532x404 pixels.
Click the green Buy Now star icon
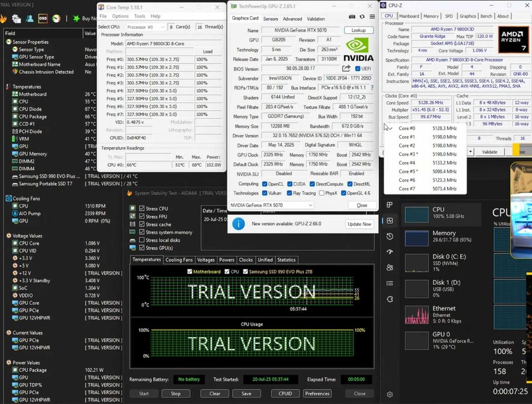76,18
